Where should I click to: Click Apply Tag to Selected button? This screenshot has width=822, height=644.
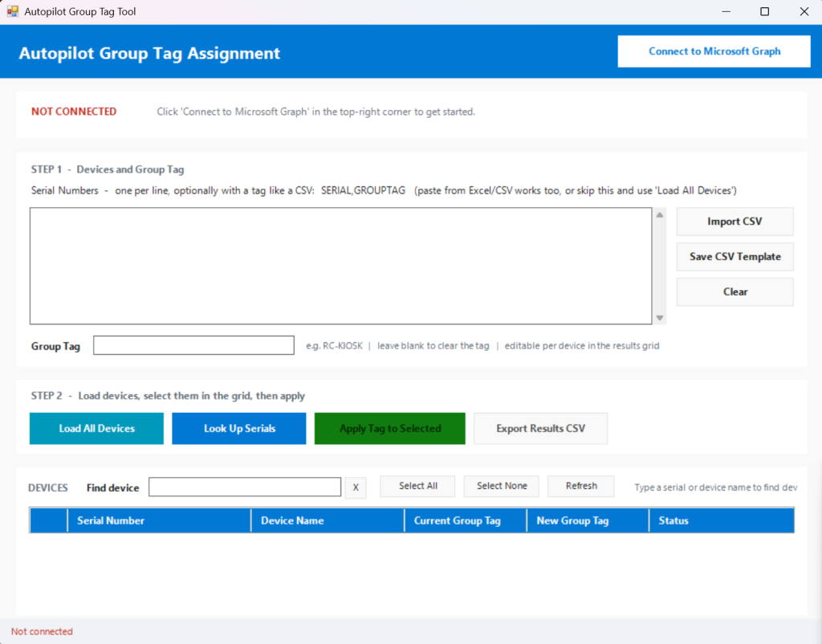point(389,429)
